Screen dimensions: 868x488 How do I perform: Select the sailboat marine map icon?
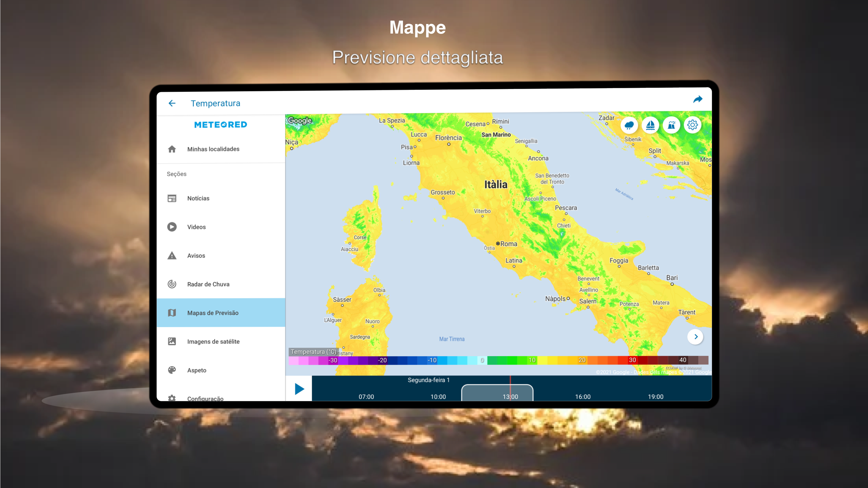pos(650,125)
